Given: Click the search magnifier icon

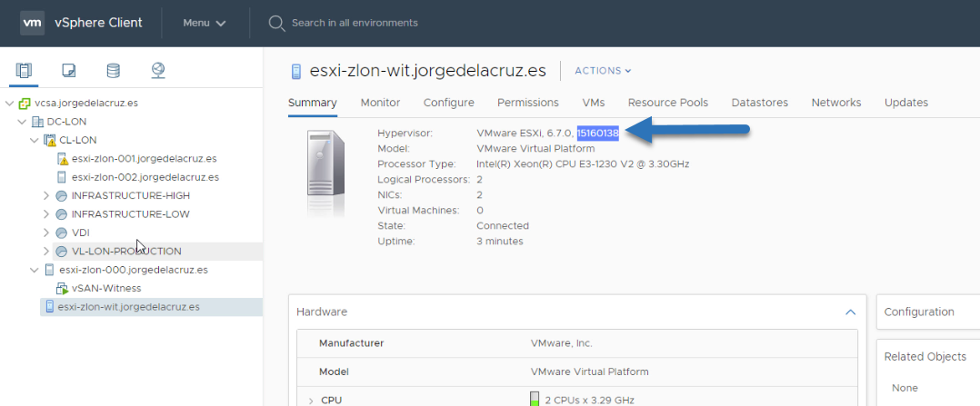Looking at the screenshot, I should click(276, 23).
